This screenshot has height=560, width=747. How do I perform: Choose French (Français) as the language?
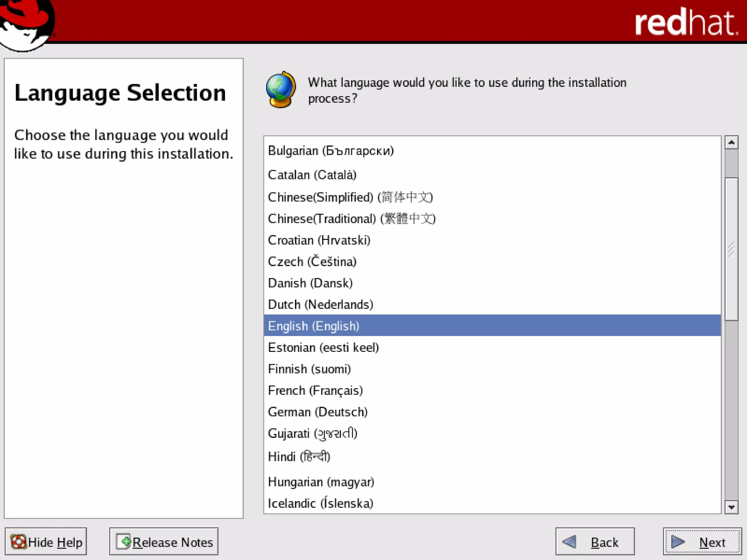point(315,390)
